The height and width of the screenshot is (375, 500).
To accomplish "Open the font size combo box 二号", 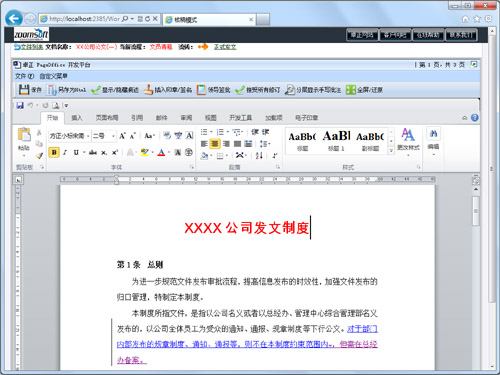I will [104, 136].
